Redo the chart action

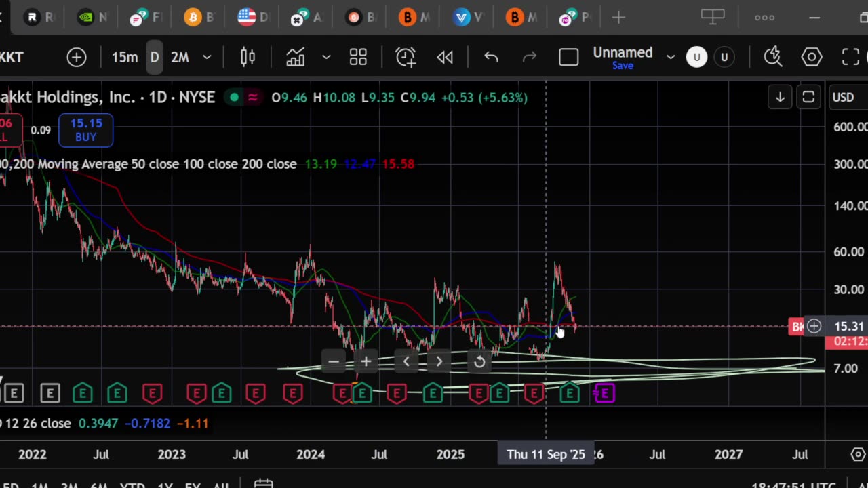click(x=529, y=58)
